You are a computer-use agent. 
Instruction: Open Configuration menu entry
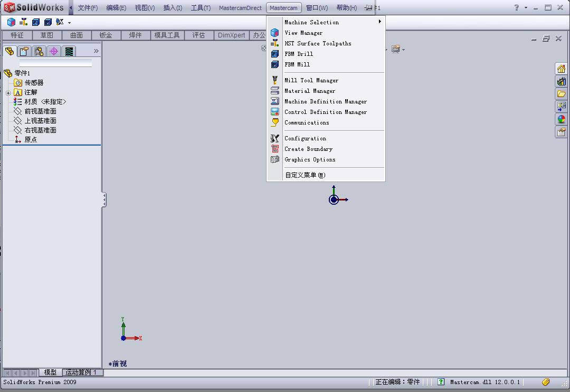tap(326, 138)
